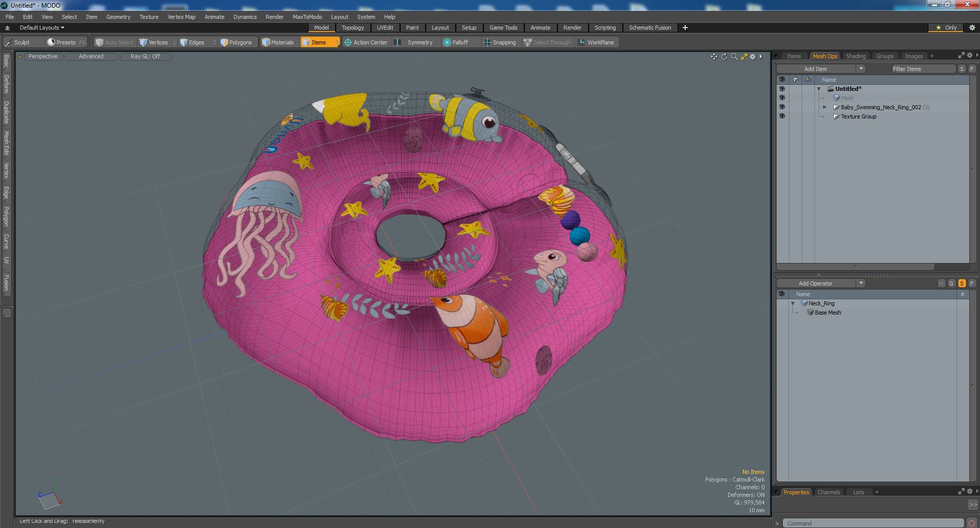Toggle Symmetry on
This screenshot has width=980, height=528.
[414, 42]
